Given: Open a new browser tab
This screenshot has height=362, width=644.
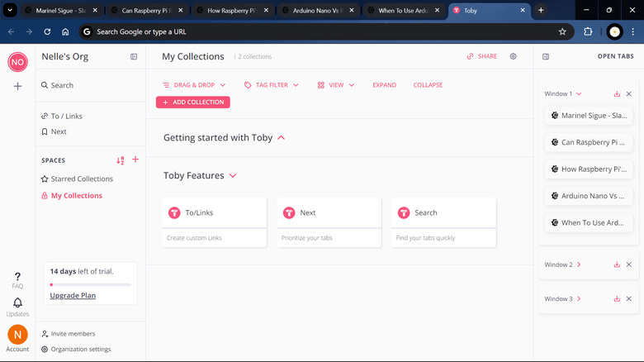Looking at the screenshot, I should tap(541, 10).
